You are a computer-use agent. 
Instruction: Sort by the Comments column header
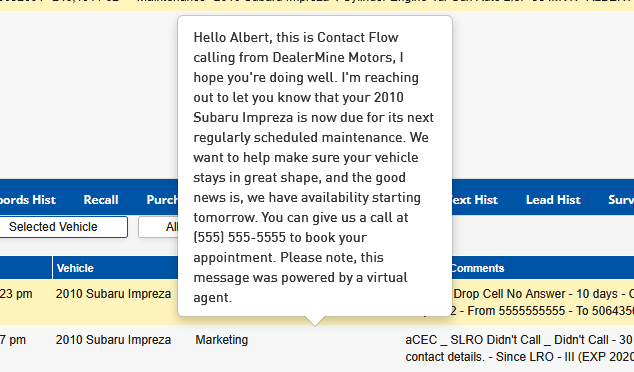[x=477, y=268]
